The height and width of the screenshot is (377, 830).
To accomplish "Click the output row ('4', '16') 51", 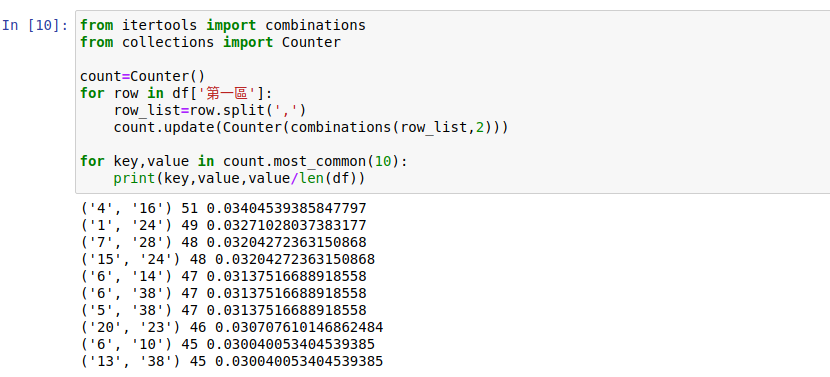I will pyautogui.click(x=223, y=209).
